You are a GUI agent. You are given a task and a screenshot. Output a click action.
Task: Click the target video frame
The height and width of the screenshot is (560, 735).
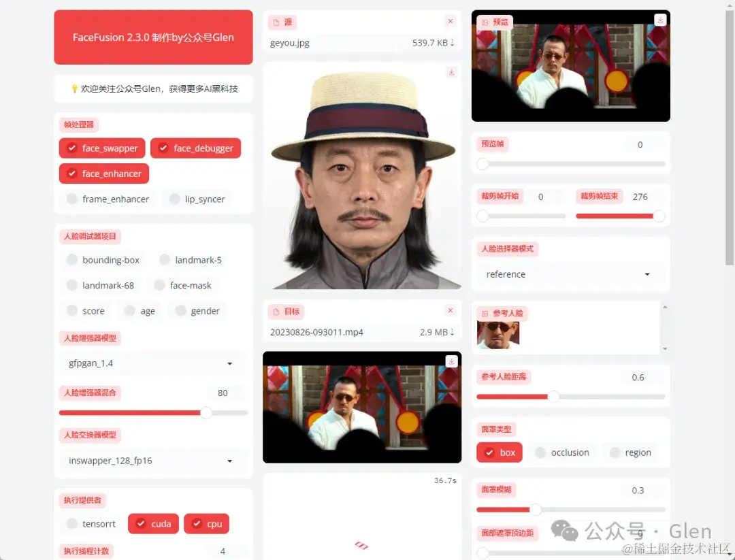[362, 407]
